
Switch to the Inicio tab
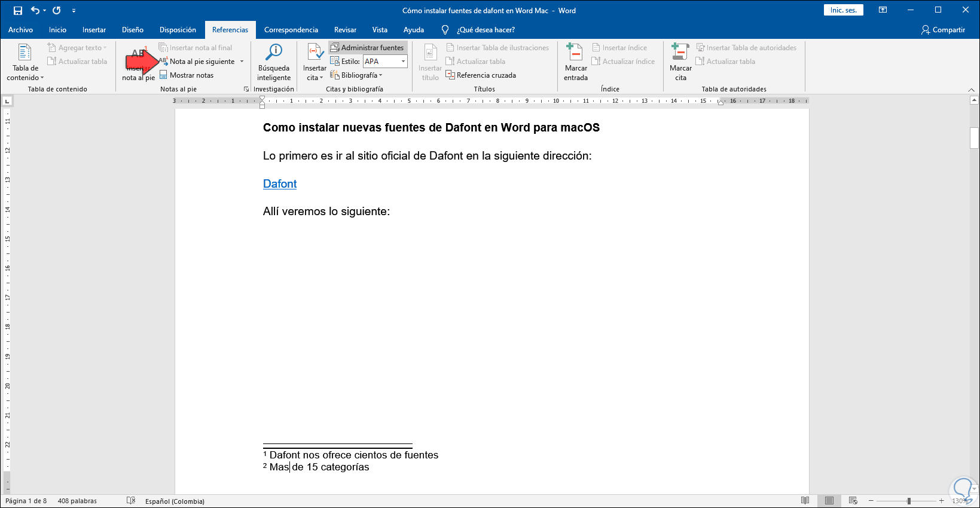point(58,30)
